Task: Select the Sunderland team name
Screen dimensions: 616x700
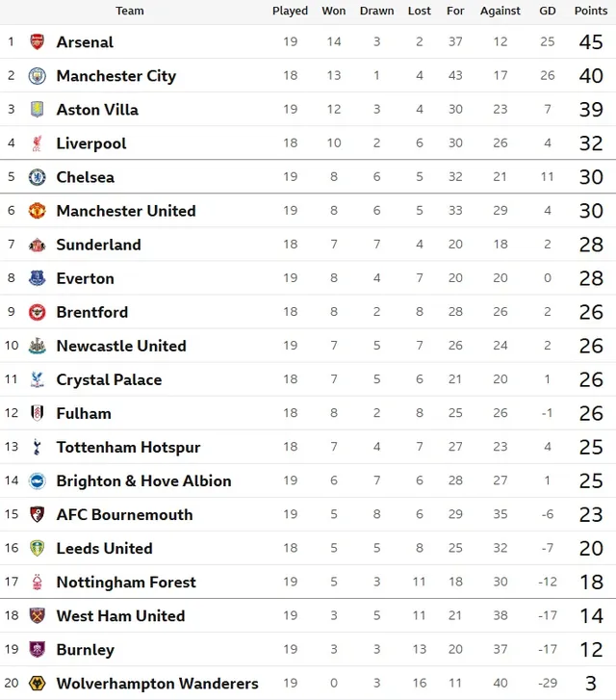Action: coord(98,245)
